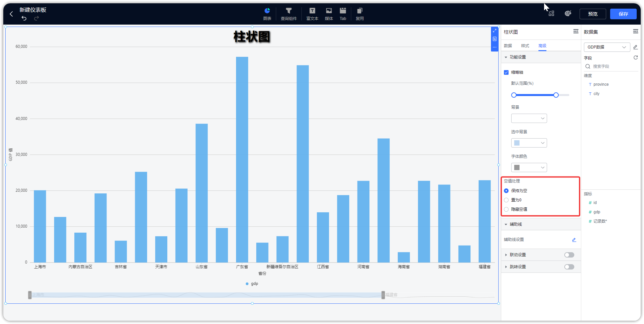This screenshot has width=644, height=324.
Task: Collapse the 数据集 panel menu icon
Action: pos(636,31)
